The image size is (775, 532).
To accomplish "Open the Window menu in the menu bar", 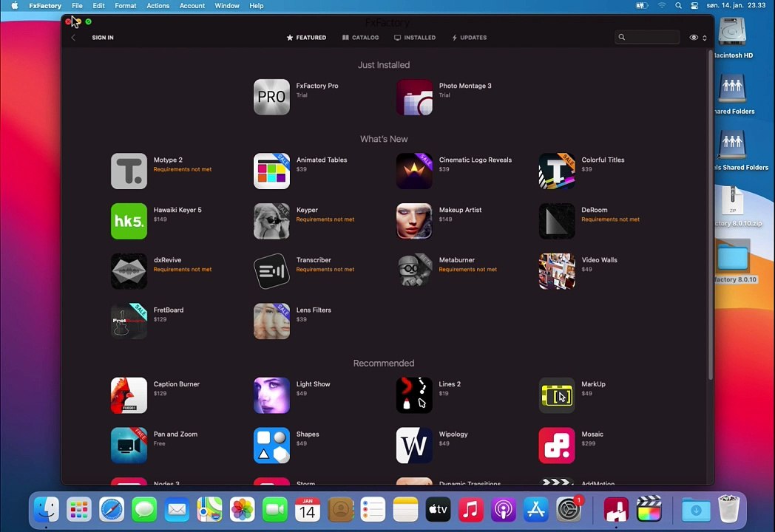I will click(227, 6).
